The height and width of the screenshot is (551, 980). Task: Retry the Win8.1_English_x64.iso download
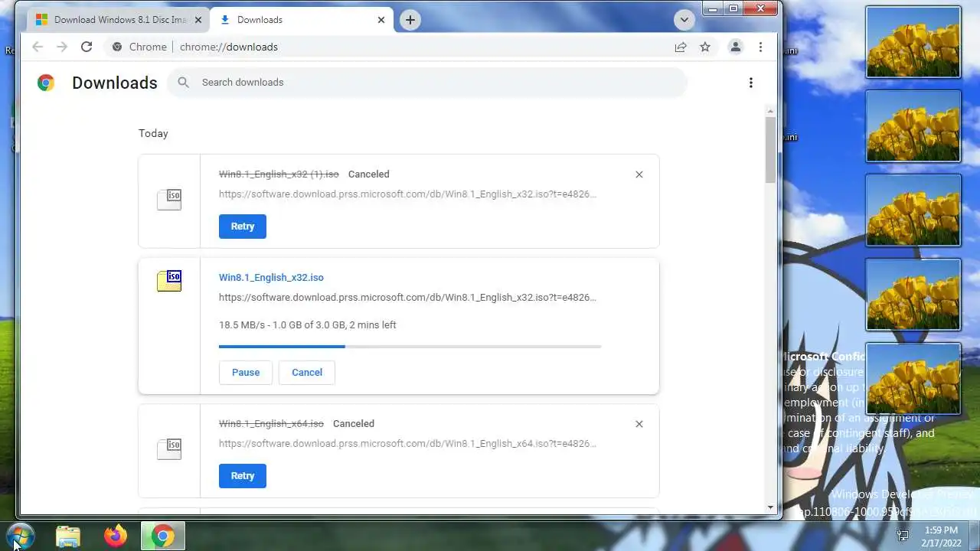coord(243,476)
